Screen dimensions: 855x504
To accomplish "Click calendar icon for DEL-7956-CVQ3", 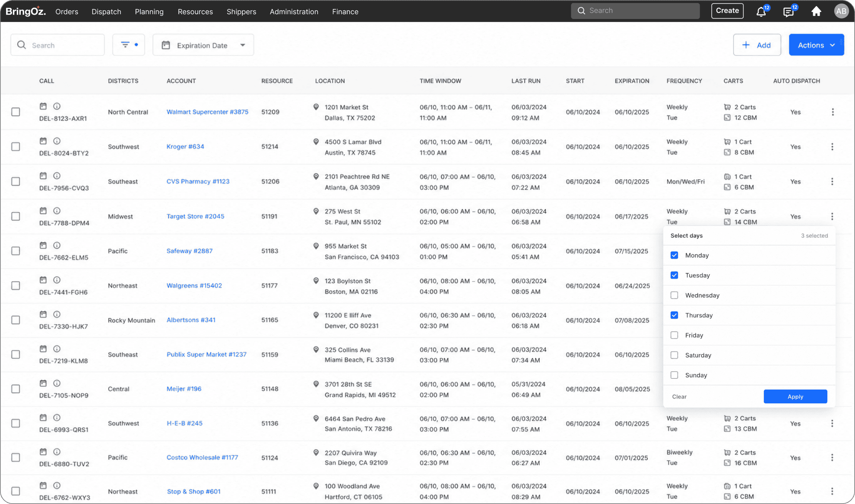I will (43, 176).
